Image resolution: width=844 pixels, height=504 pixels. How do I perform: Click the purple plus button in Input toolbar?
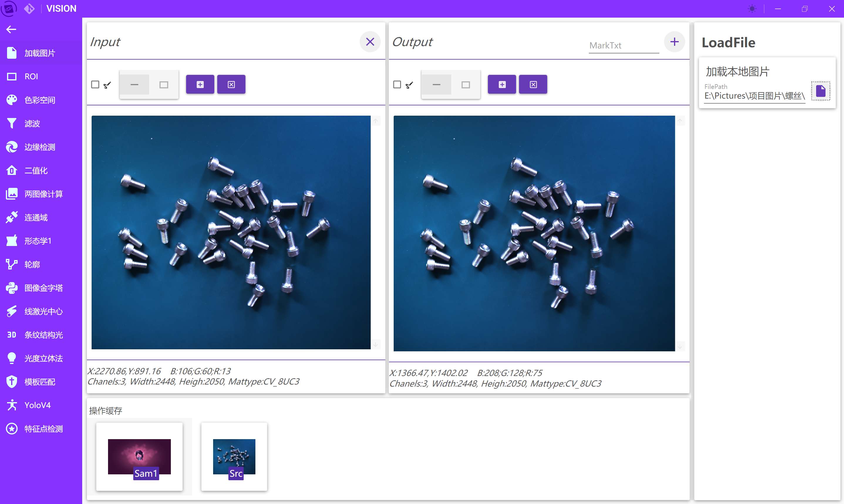tap(200, 85)
